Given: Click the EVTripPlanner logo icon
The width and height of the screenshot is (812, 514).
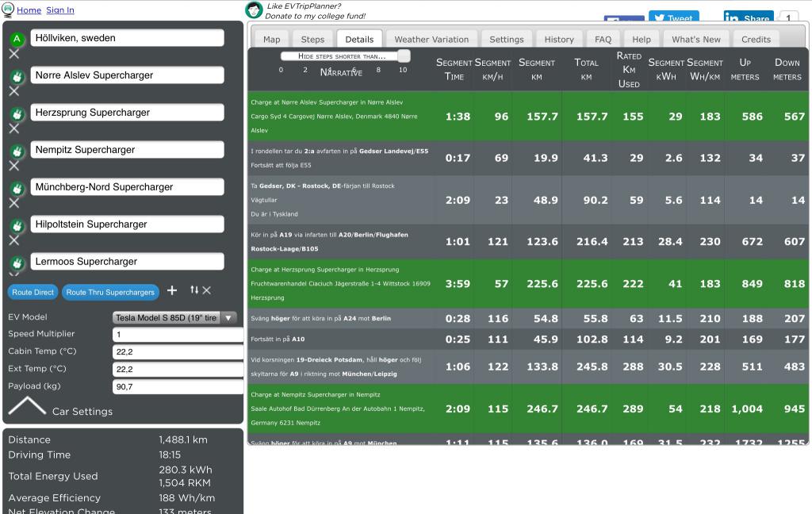Looking at the screenshot, I should (8, 10).
